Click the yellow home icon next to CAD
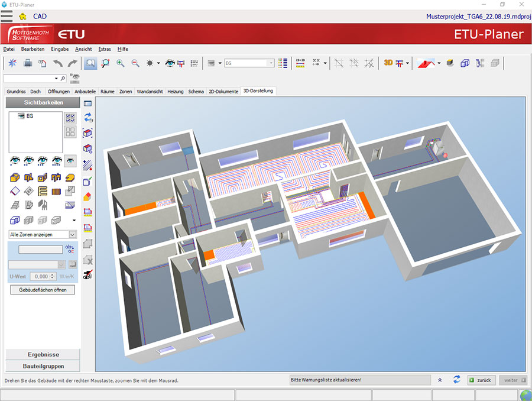 22,17
